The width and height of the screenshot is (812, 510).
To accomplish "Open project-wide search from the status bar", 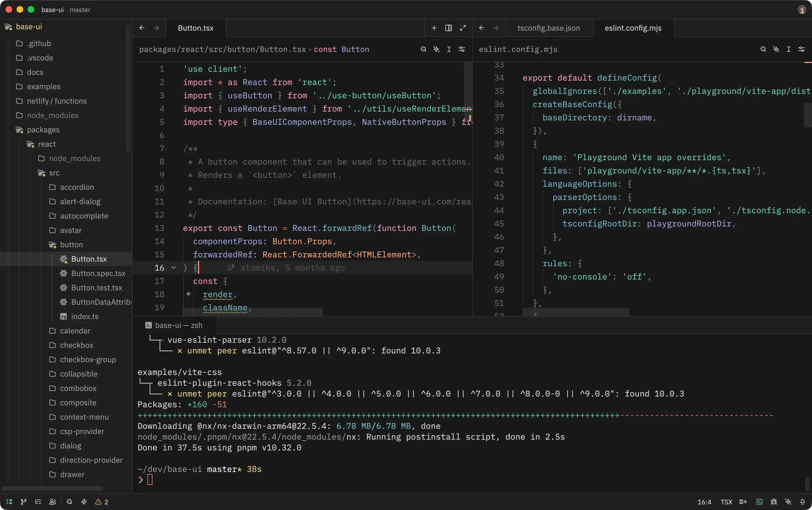I will click(69, 501).
